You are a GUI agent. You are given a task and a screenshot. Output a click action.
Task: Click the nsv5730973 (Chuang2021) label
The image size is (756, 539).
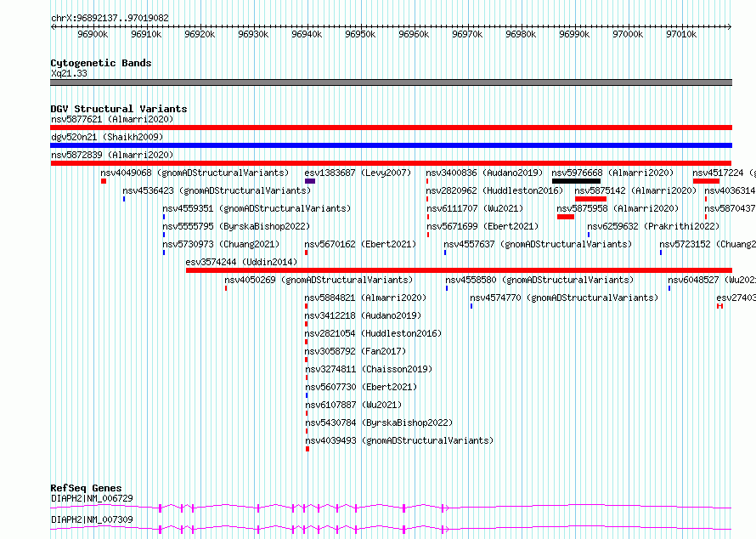[221, 244]
